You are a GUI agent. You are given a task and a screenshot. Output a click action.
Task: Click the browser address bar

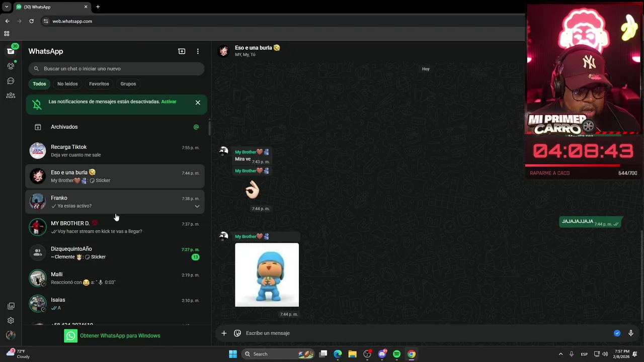point(282,21)
